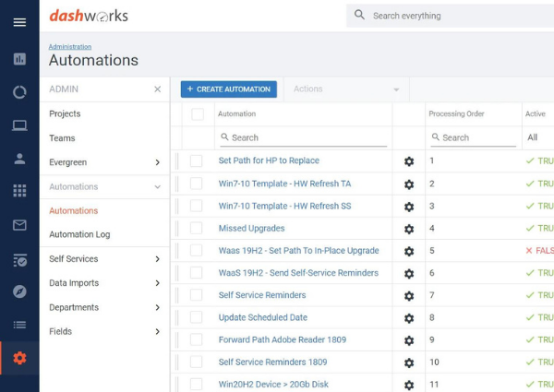Select the orange Automations menu item

(74, 210)
